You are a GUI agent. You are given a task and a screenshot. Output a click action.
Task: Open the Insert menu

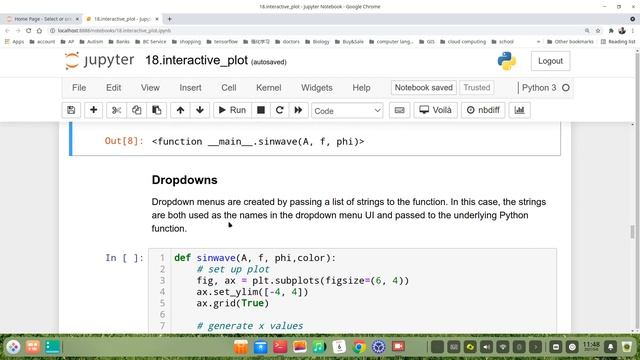190,88
